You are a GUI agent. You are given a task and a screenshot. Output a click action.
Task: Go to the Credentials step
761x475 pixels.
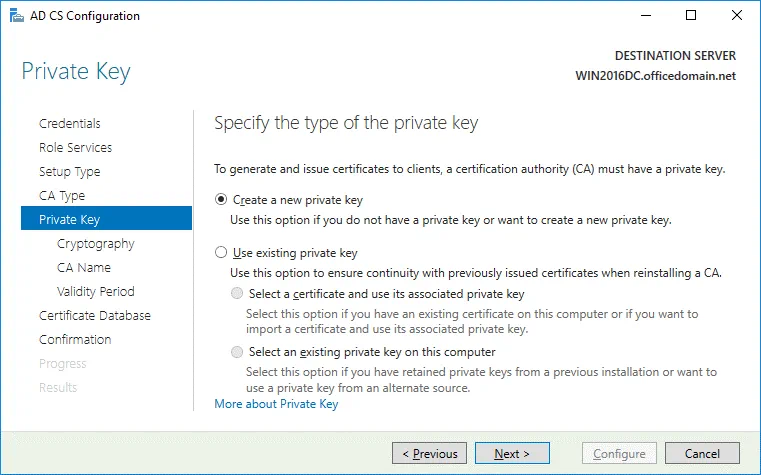(x=70, y=124)
